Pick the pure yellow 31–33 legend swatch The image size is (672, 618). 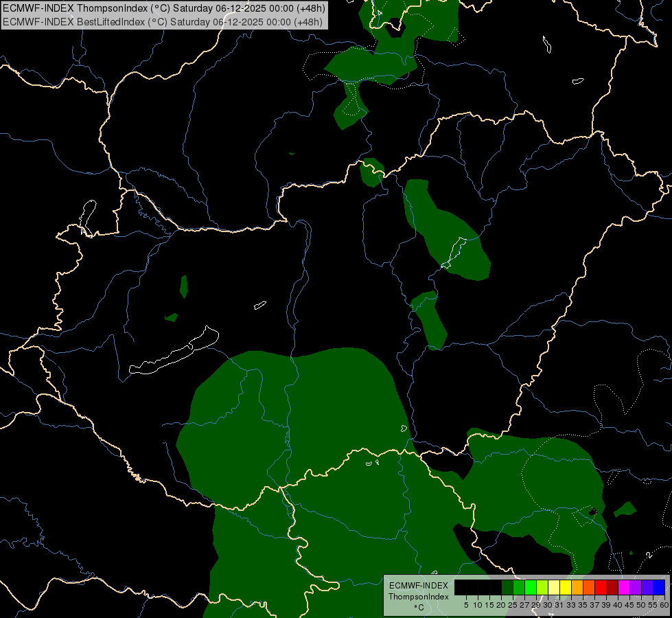point(566,587)
